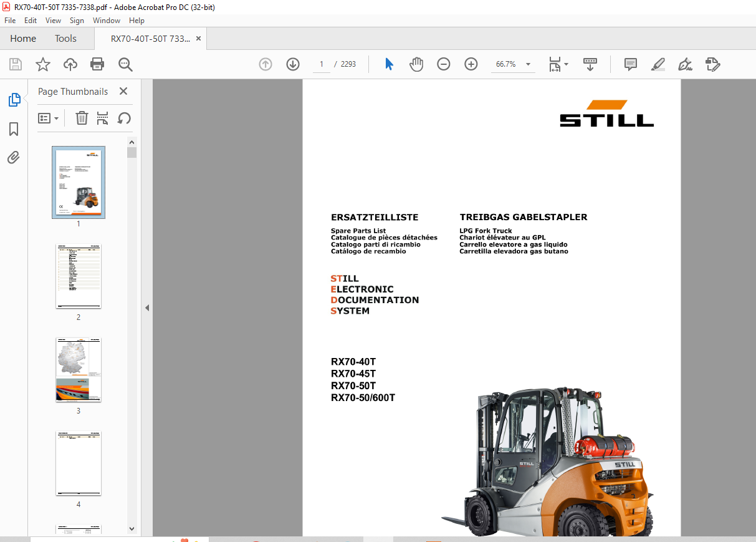Zoom in with plus icon
This screenshot has width=756, height=542.
[x=471, y=64]
